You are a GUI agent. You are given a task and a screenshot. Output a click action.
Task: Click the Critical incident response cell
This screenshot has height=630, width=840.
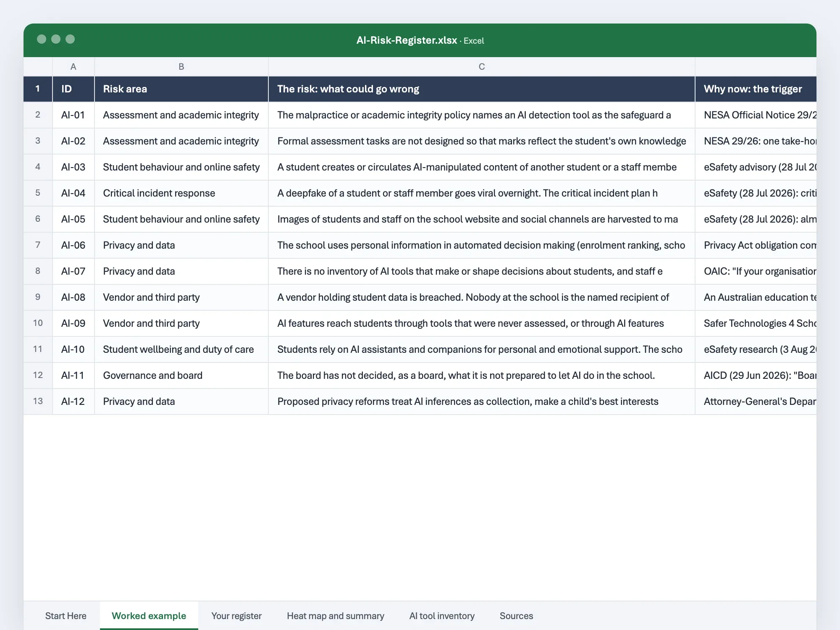coord(181,193)
